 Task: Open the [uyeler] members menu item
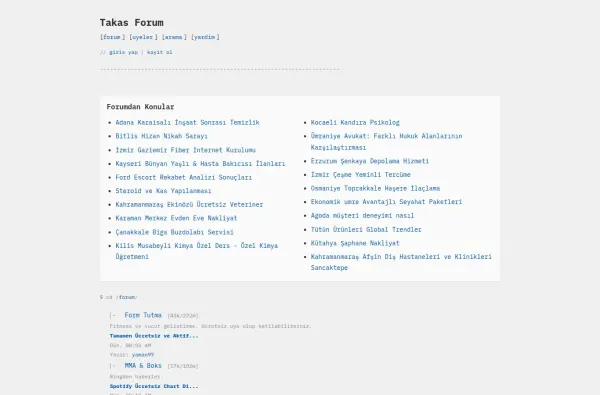coord(143,37)
